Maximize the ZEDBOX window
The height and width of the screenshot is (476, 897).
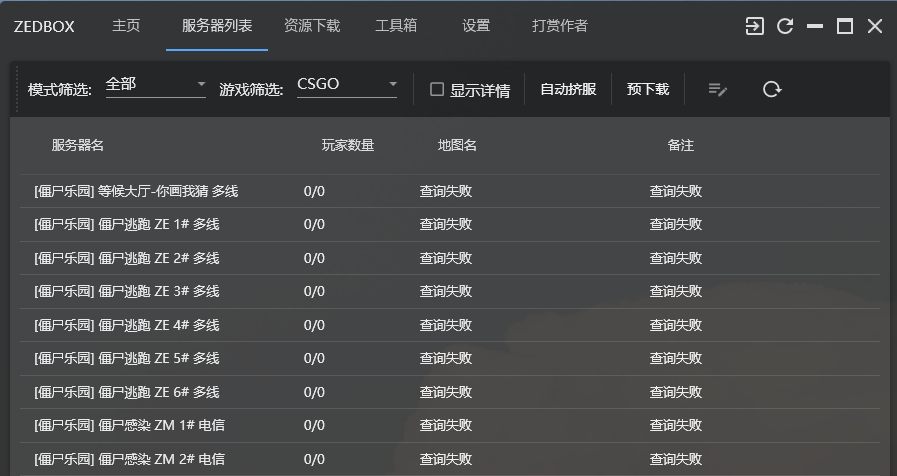(x=845, y=26)
